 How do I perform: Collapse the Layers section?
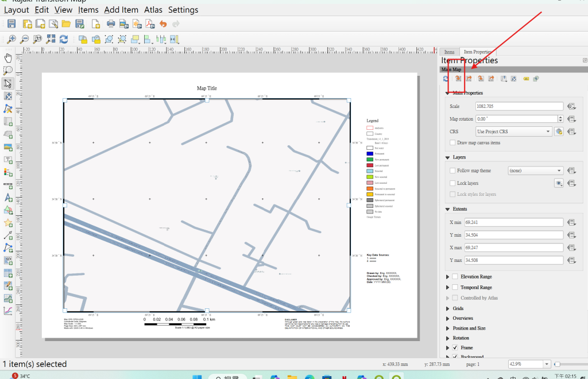(447, 157)
